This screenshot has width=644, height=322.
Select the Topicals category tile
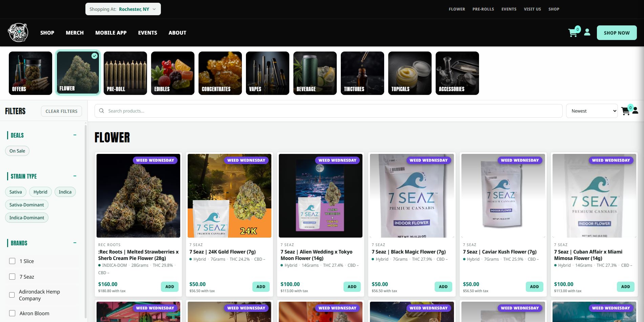coord(410,73)
